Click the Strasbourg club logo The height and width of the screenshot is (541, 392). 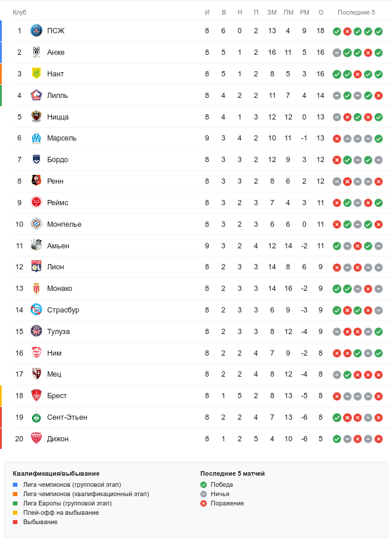click(x=37, y=310)
